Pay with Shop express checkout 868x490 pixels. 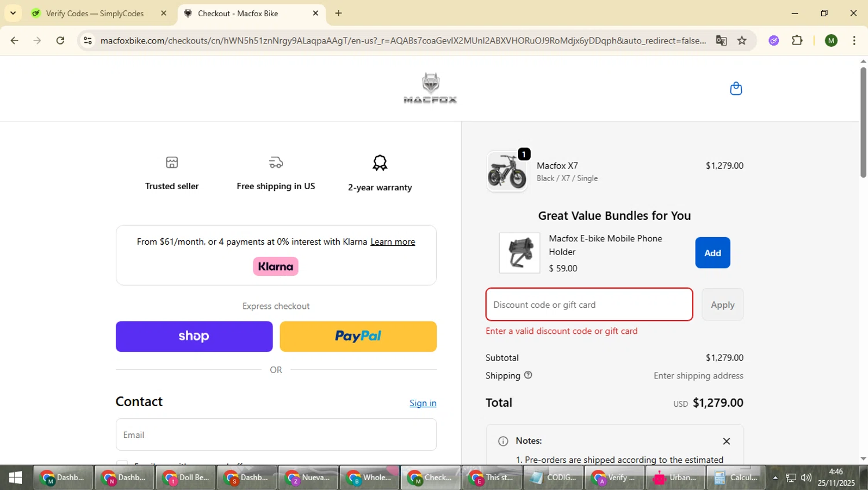tap(194, 337)
